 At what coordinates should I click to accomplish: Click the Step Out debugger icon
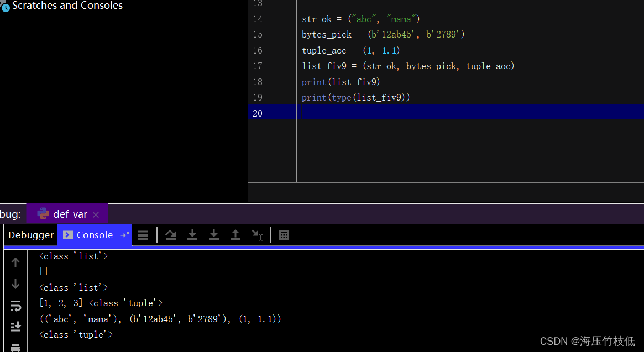coord(235,234)
